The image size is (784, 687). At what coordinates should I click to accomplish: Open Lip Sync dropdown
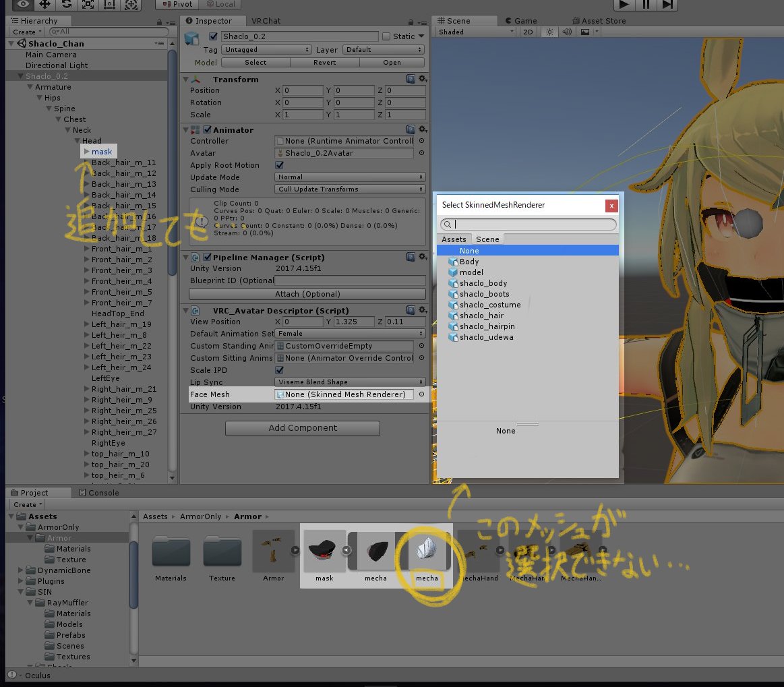[x=350, y=382]
